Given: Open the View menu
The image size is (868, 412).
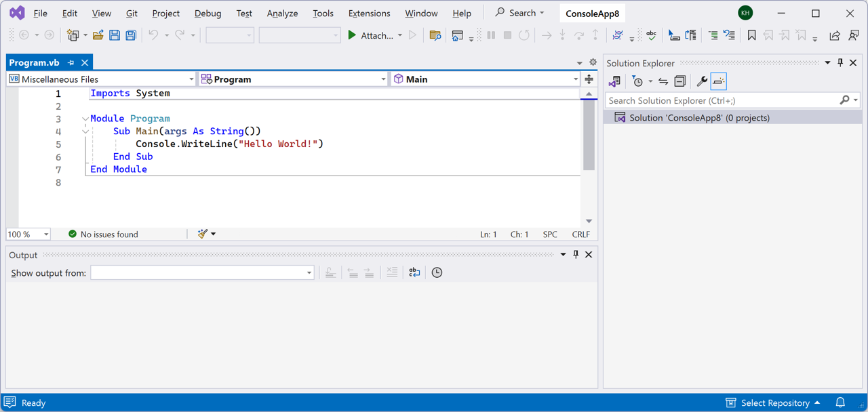Looking at the screenshot, I should point(101,13).
